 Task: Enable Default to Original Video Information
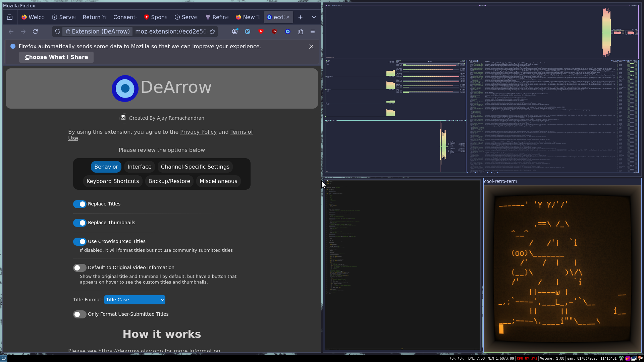[x=80, y=268]
